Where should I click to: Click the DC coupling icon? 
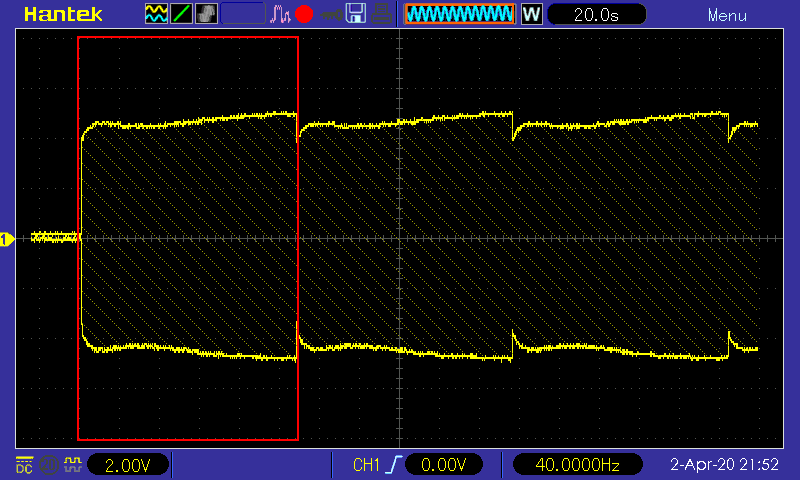(x=24, y=464)
